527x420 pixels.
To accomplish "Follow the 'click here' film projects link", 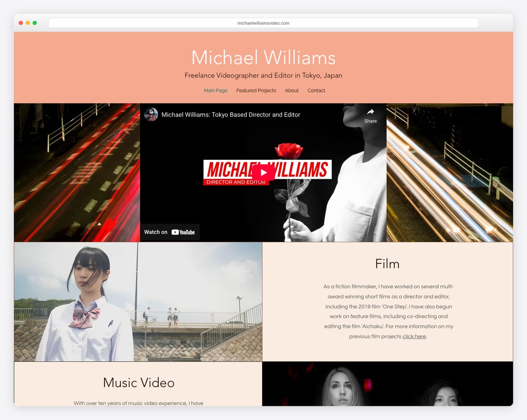I will tap(414, 336).
